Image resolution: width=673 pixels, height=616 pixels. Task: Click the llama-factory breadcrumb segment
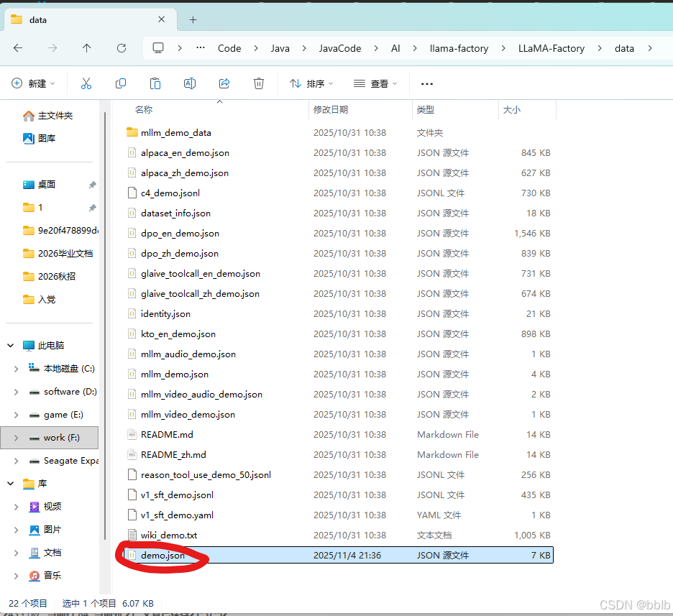(459, 48)
